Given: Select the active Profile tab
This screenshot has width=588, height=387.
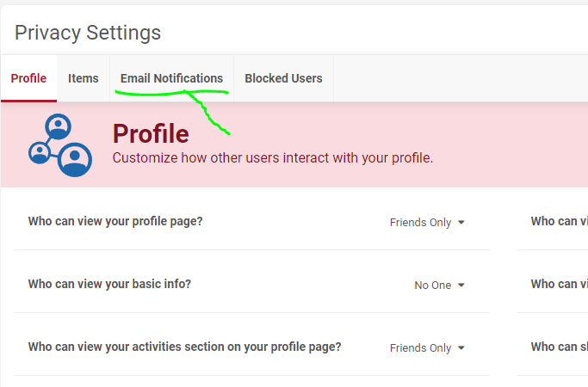Looking at the screenshot, I should pos(28,78).
